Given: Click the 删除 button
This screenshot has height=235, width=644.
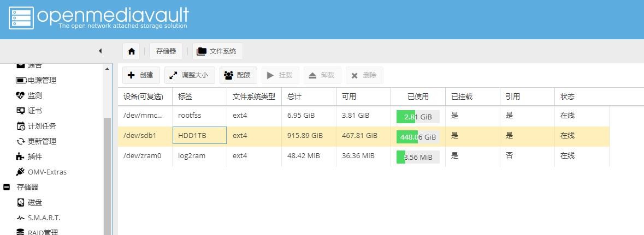Looking at the screenshot, I should (x=364, y=75).
